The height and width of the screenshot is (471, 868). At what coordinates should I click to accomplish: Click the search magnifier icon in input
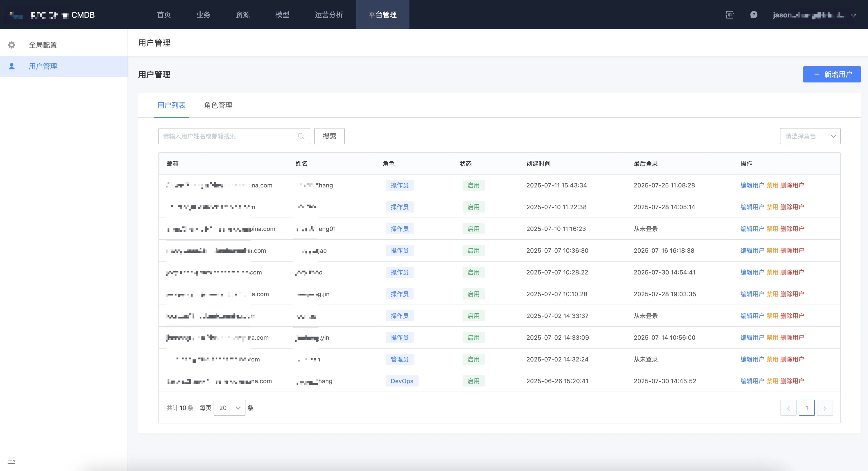coord(301,136)
